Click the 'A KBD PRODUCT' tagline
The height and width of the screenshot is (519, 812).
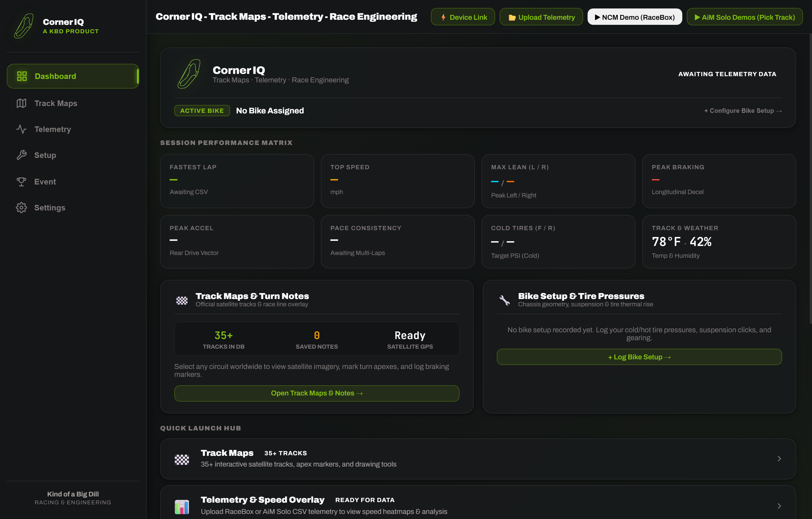pos(71,31)
